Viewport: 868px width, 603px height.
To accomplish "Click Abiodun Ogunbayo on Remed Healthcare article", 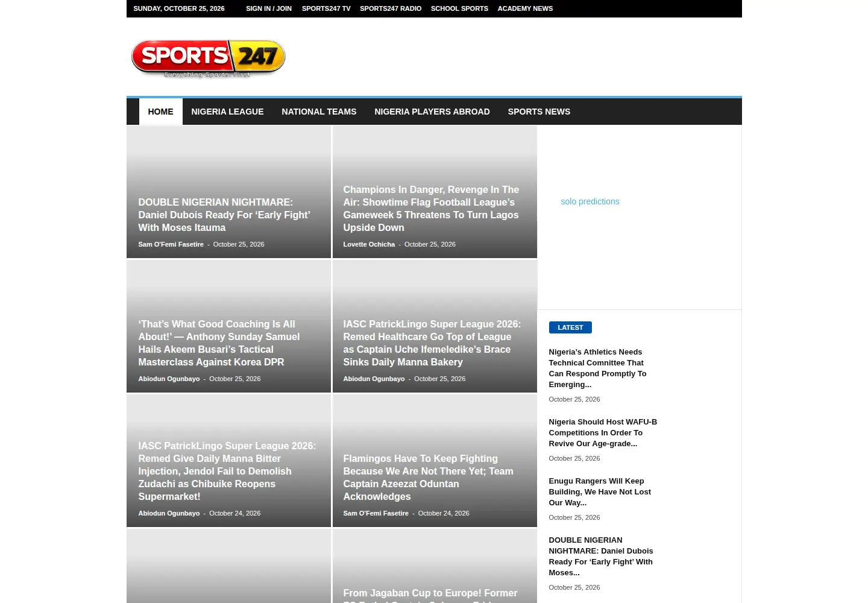I will point(374,379).
